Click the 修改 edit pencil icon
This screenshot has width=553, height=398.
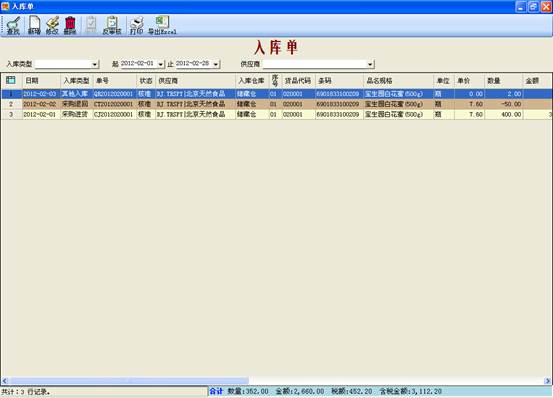click(x=52, y=25)
